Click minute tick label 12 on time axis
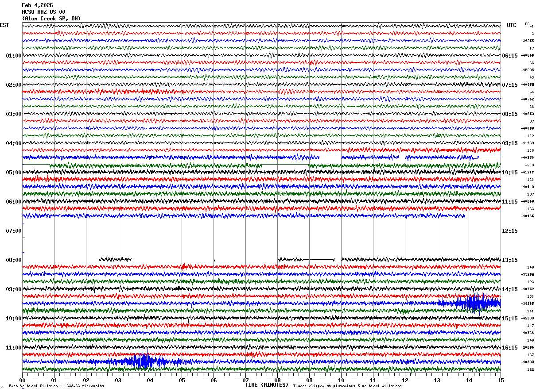The image size is (536, 392). pyautogui.click(x=405, y=380)
